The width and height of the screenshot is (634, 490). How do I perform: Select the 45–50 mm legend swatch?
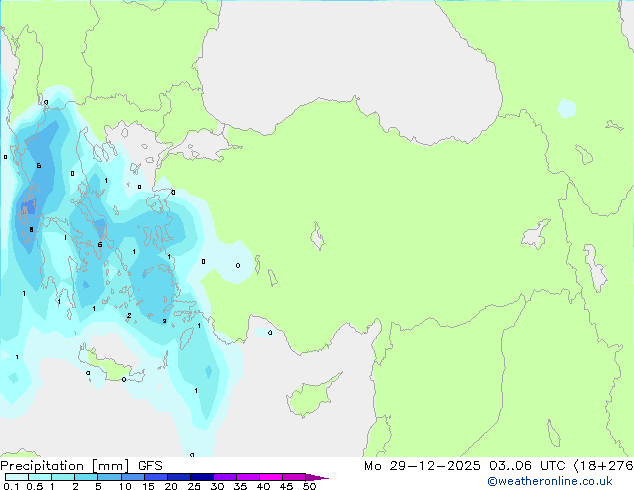click(x=294, y=477)
